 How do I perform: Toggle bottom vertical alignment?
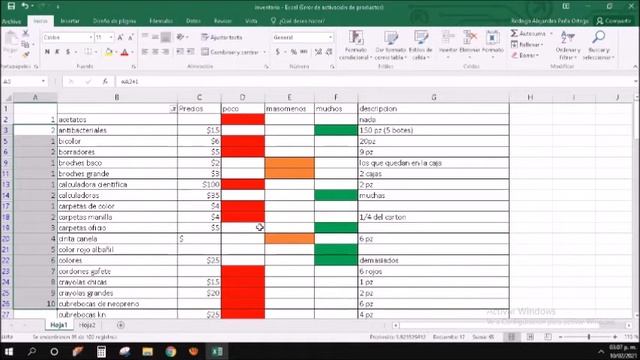coord(165,37)
